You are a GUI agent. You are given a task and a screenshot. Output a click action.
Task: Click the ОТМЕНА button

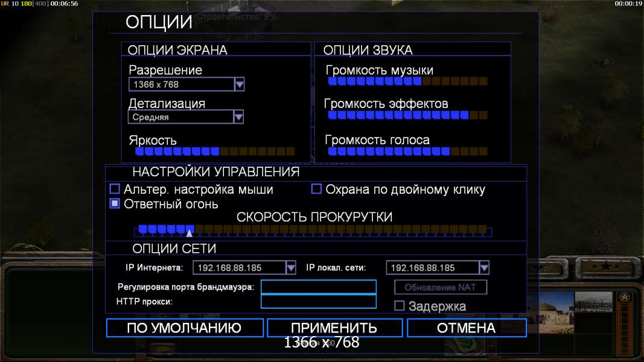(x=467, y=328)
